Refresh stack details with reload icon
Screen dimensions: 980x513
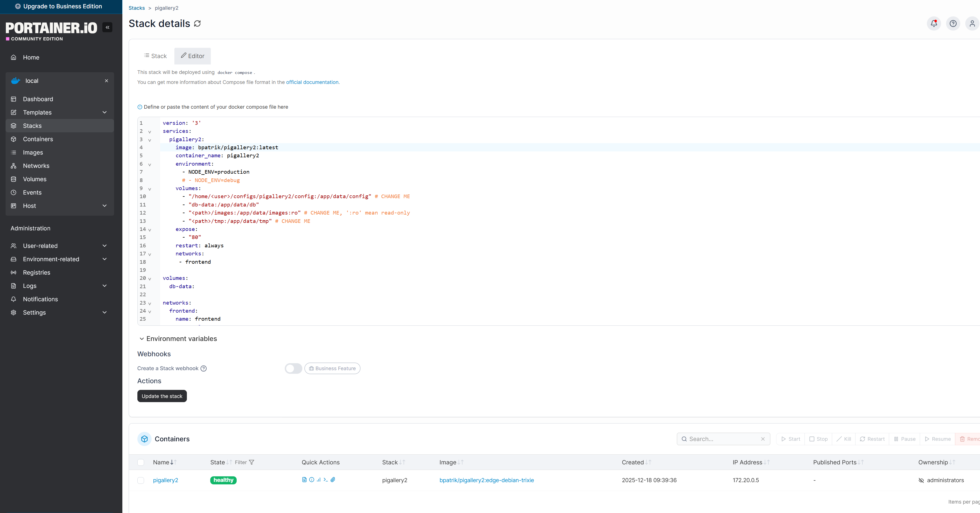coord(197,24)
